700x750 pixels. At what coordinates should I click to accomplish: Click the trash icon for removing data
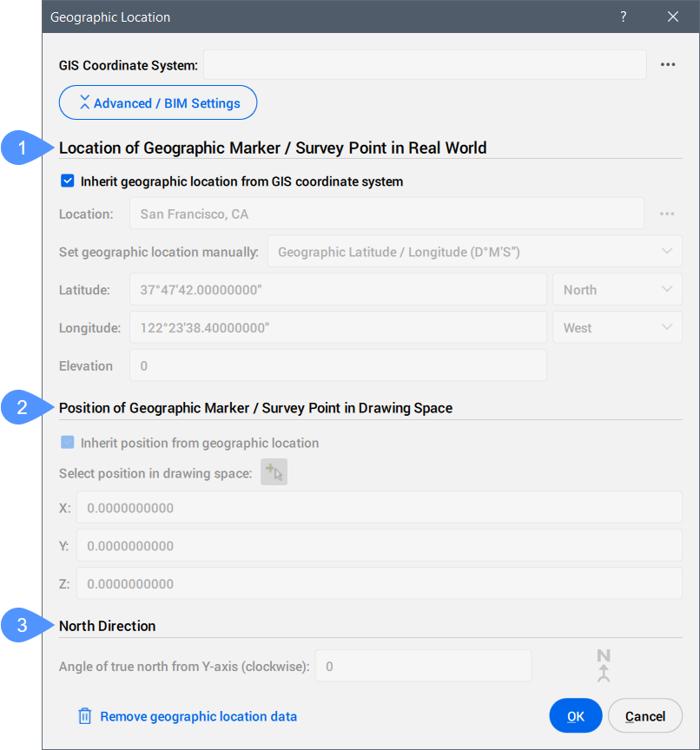pyautogui.click(x=85, y=716)
